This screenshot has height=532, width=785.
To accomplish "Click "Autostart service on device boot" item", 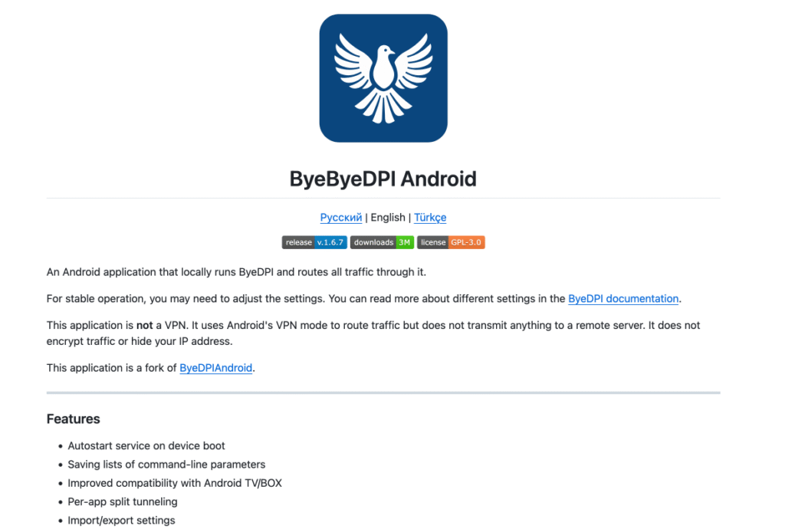I will pyautogui.click(x=146, y=445).
